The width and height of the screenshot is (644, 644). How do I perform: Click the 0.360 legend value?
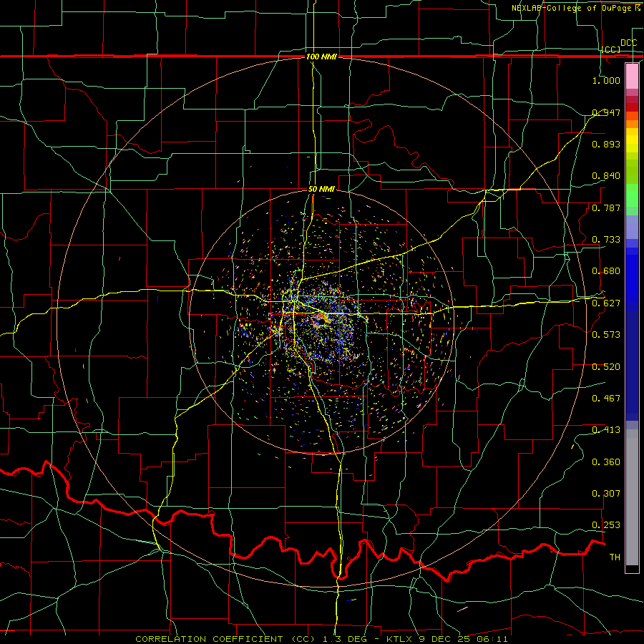606,462
